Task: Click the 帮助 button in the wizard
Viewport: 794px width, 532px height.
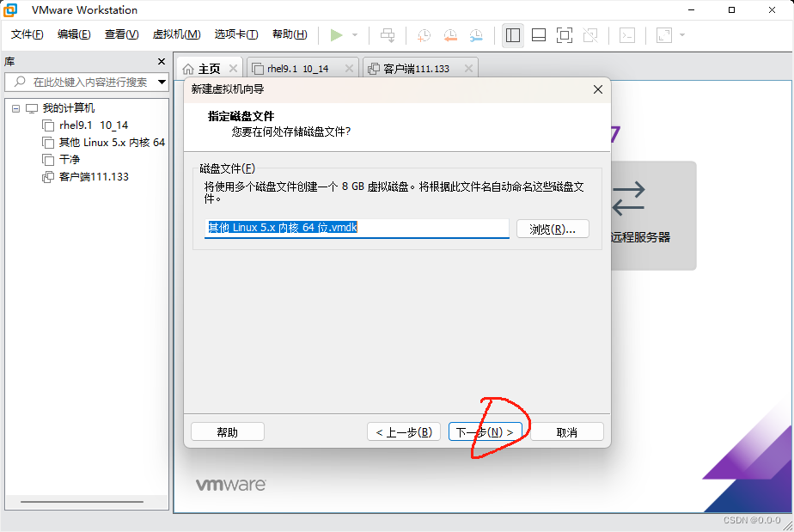Action: coord(228,432)
